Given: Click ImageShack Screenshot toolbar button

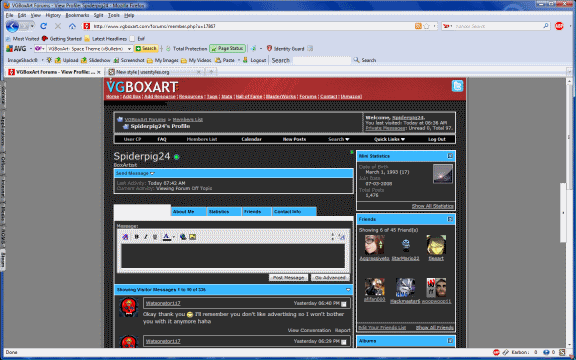Looking at the screenshot, I should point(129,60).
